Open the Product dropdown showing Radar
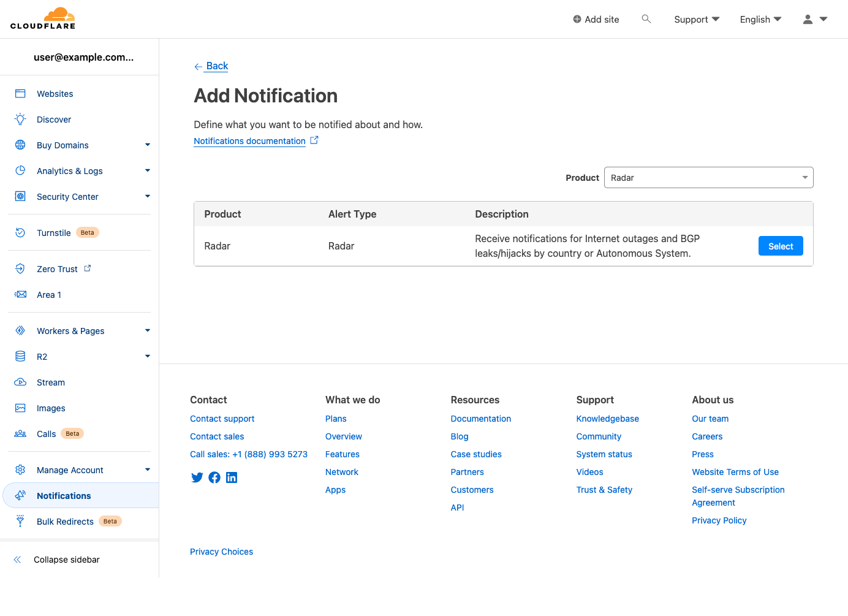This screenshot has width=848, height=616. pyautogui.click(x=708, y=178)
